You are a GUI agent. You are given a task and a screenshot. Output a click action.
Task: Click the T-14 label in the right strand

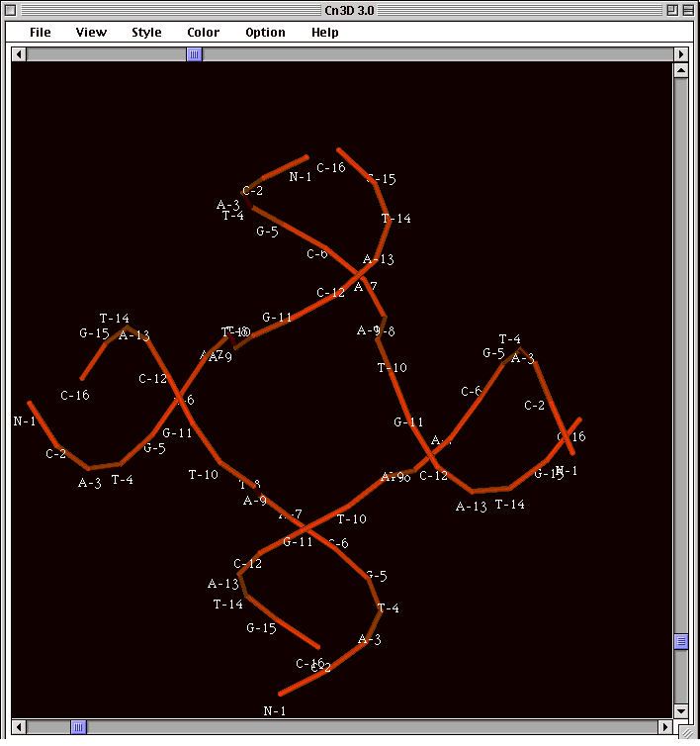(510, 504)
